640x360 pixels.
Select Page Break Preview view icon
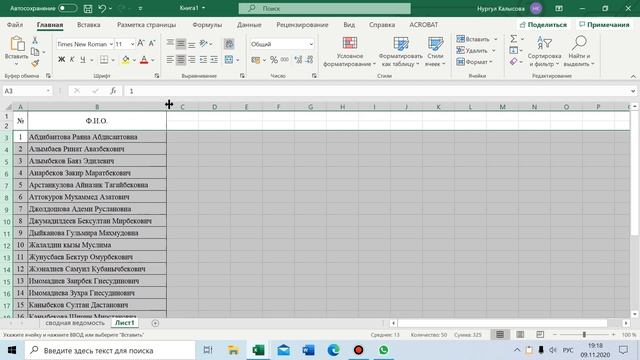pos(540,335)
